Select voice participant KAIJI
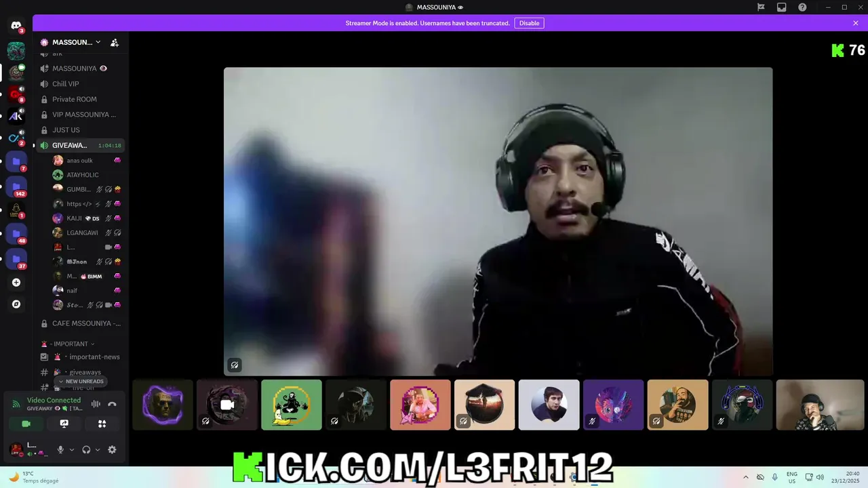The height and width of the screenshot is (488, 868). [x=87, y=218]
